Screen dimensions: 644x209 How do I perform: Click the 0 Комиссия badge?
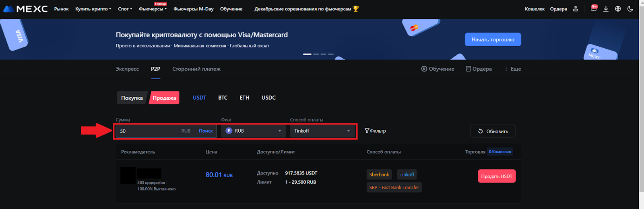500,152
